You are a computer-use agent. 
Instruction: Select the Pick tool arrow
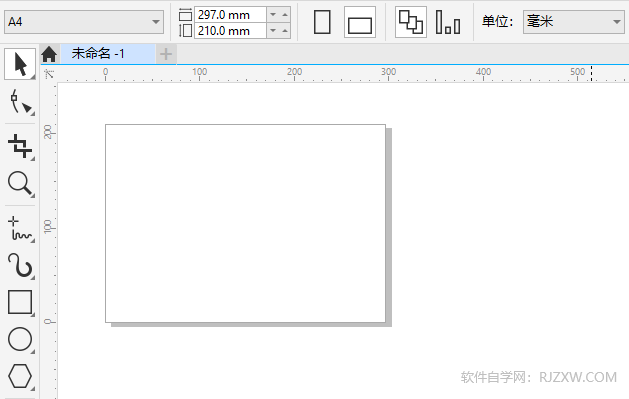pos(20,64)
